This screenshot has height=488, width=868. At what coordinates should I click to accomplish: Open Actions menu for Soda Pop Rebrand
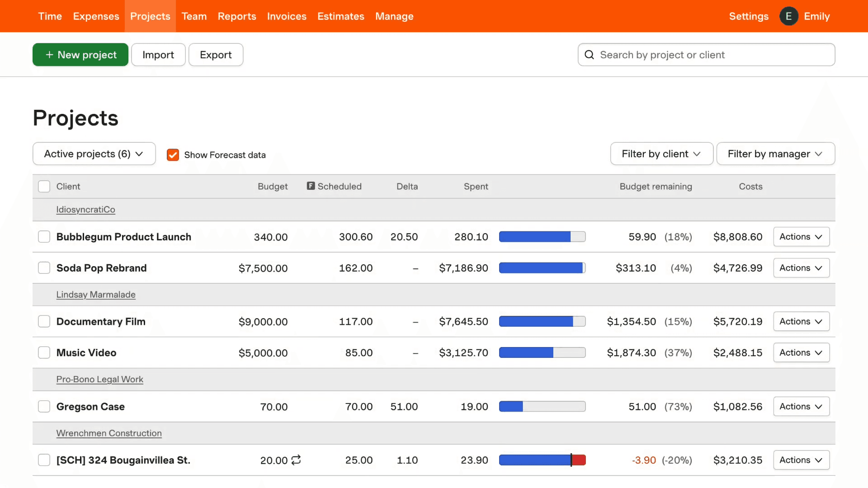pos(801,268)
